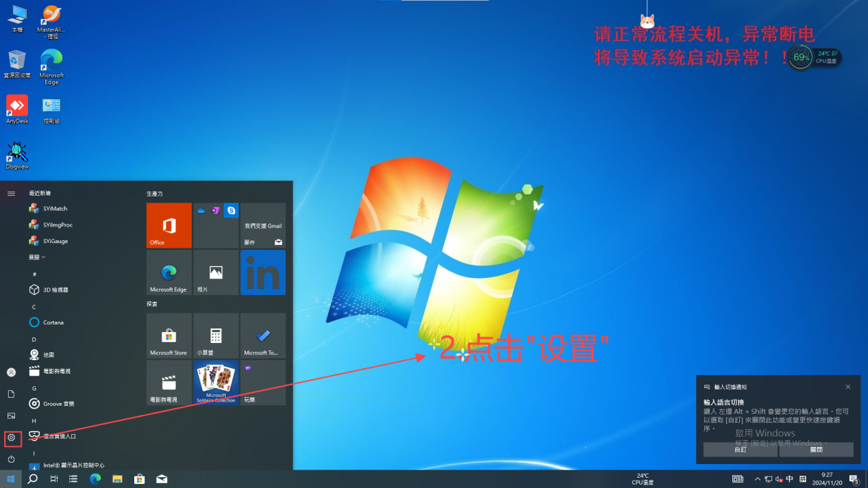This screenshot has height=488, width=868.
Task: Show hidden tray icons chevron
Action: 757,479
